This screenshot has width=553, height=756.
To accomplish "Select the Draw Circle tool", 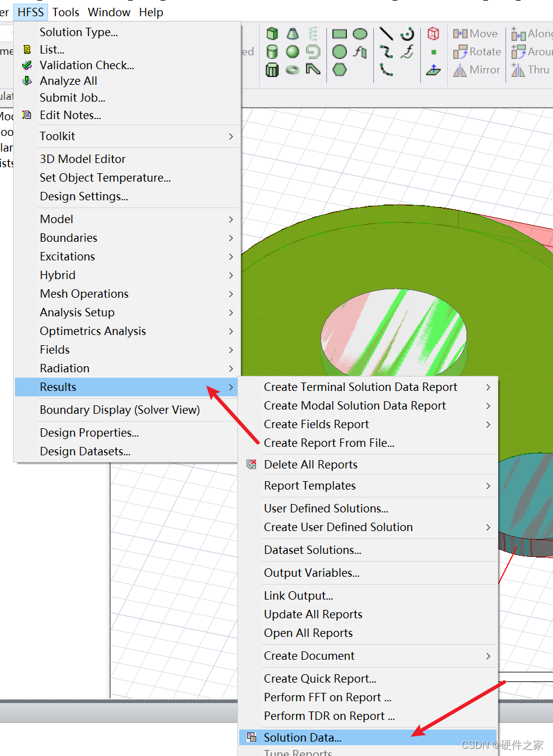I will (340, 52).
